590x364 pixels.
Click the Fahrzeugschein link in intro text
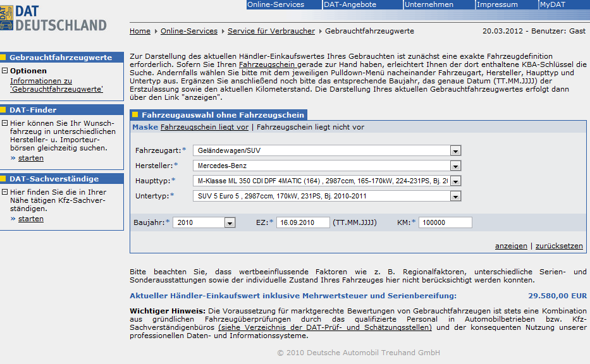(267, 64)
